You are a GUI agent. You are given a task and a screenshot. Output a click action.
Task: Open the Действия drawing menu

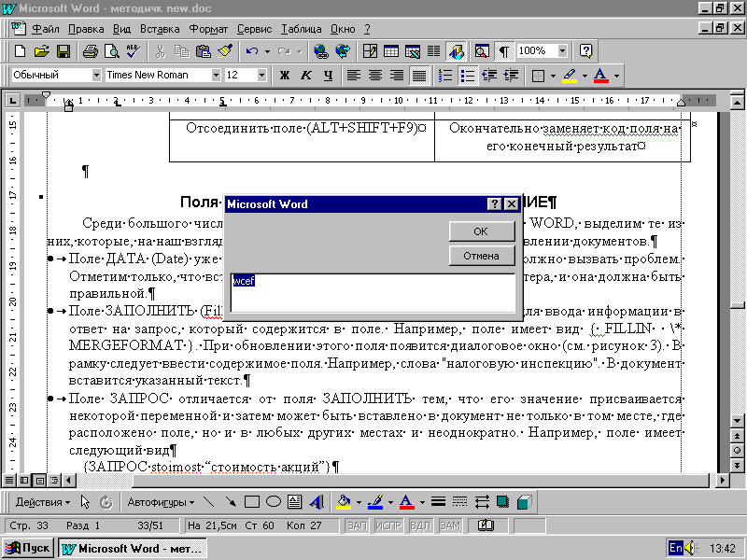(x=43, y=502)
